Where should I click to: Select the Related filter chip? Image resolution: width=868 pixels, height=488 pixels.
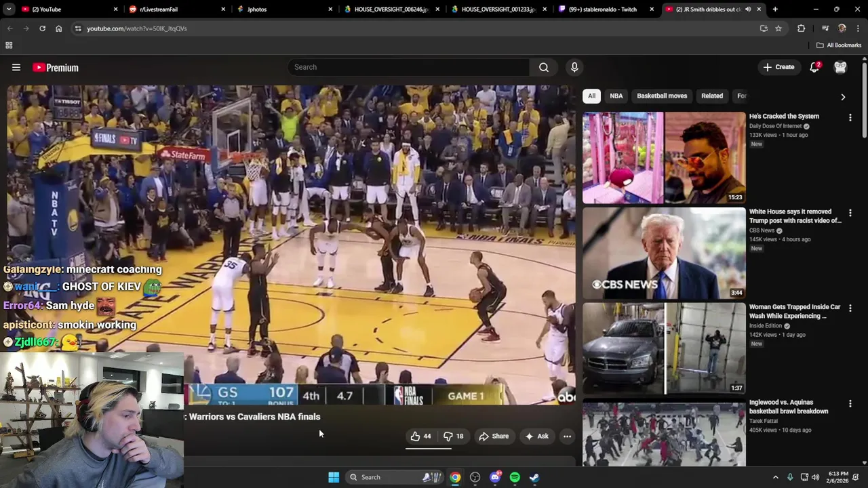pyautogui.click(x=712, y=96)
